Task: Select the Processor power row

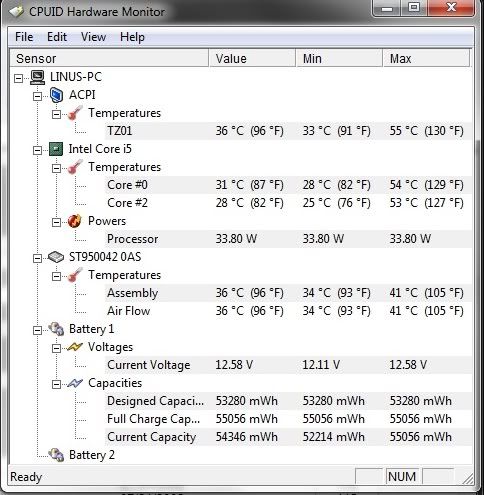Action: click(x=288, y=239)
